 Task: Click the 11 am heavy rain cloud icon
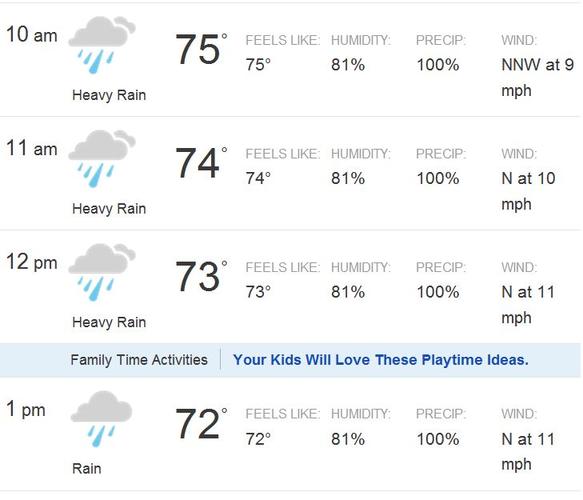click(x=102, y=158)
